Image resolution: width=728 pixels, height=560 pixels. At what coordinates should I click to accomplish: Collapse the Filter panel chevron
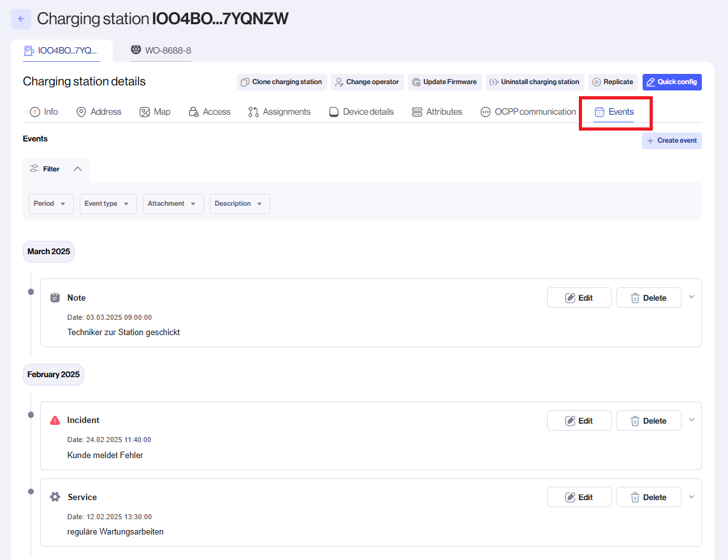coord(78,169)
